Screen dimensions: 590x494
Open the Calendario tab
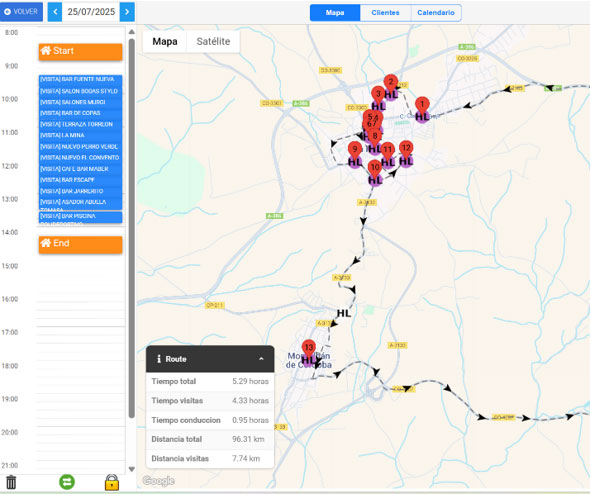436,13
